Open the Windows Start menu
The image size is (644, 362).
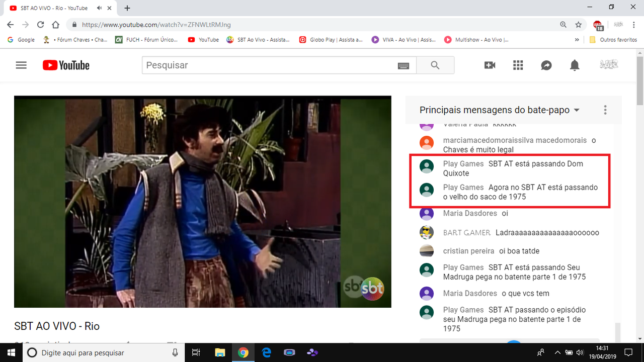click(x=12, y=352)
